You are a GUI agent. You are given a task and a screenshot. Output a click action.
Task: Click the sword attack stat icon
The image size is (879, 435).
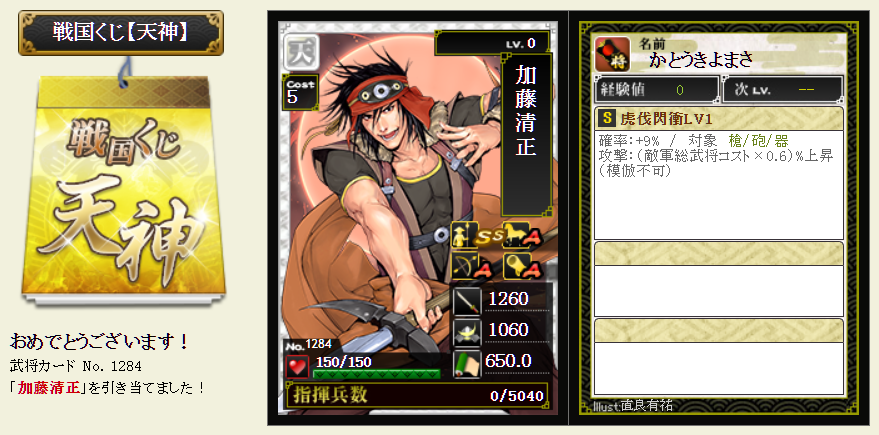[466, 300]
